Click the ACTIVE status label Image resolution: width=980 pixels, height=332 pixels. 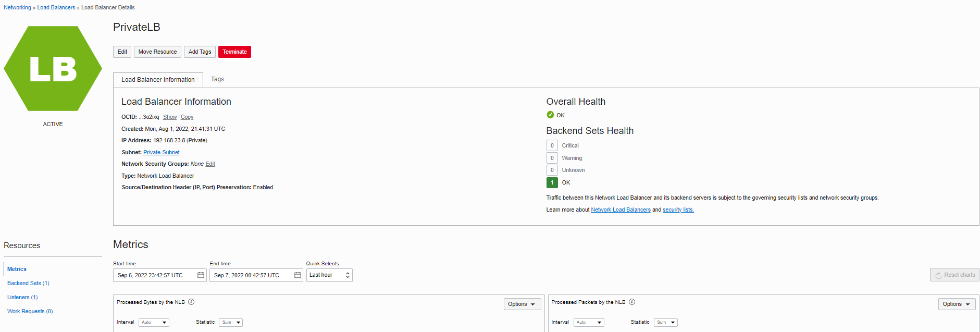coord(53,124)
